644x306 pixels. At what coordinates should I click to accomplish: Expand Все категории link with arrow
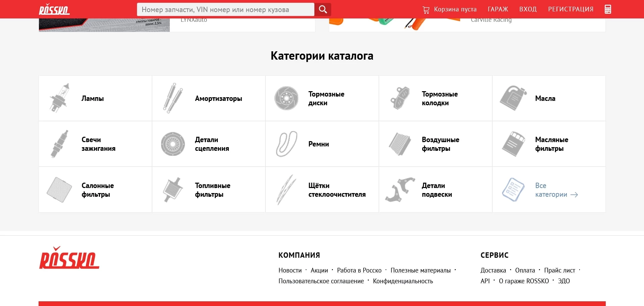point(556,190)
